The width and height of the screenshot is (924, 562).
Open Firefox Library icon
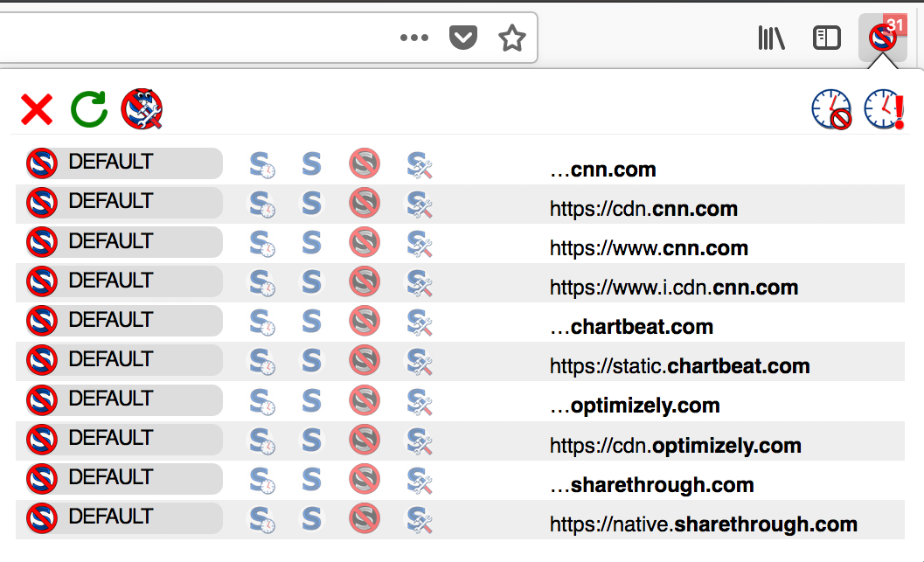pos(771,38)
